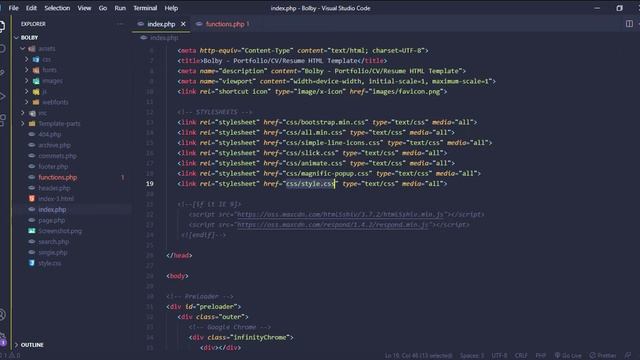Click the index.php breadcrumb

tap(164, 38)
